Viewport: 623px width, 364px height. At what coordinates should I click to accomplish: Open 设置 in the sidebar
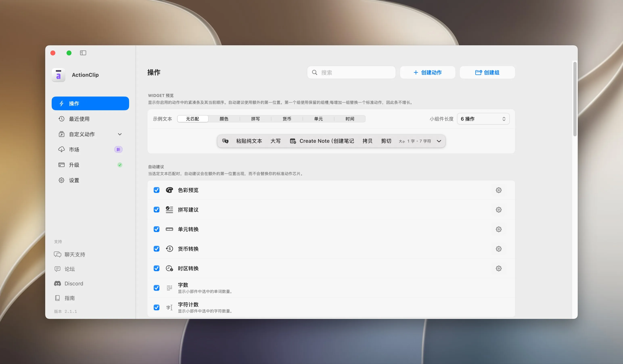coord(90,180)
